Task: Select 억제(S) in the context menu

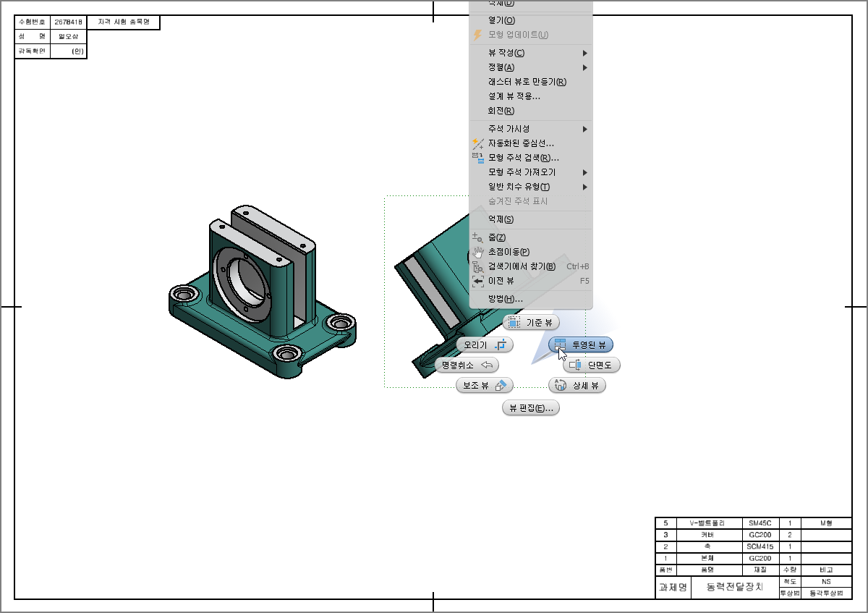Action: coord(531,219)
